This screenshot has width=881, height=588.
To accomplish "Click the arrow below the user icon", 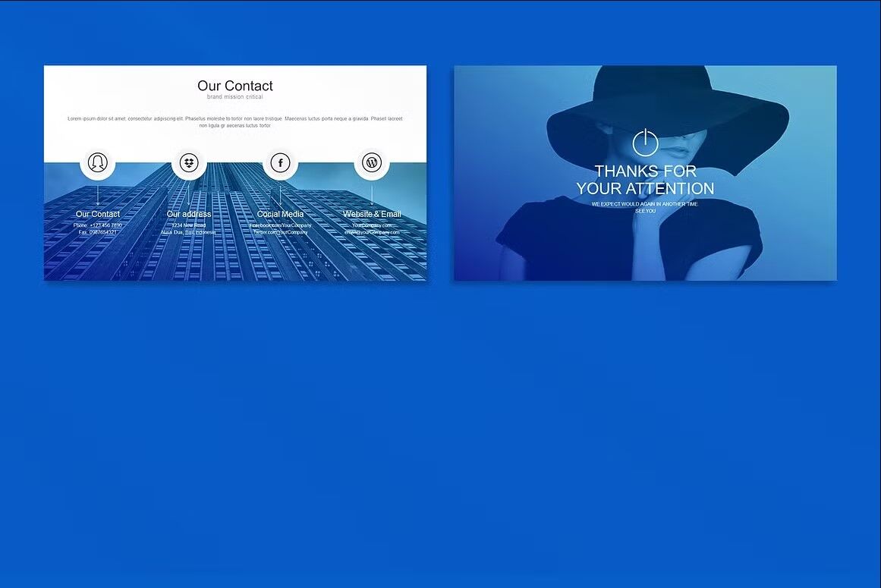I will pos(97,195).
